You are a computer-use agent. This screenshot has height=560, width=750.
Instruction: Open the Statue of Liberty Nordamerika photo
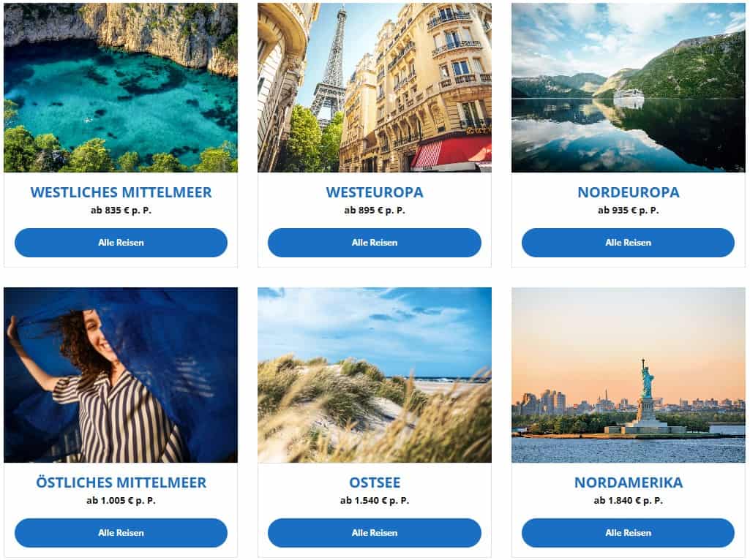(x=628, y=375)
